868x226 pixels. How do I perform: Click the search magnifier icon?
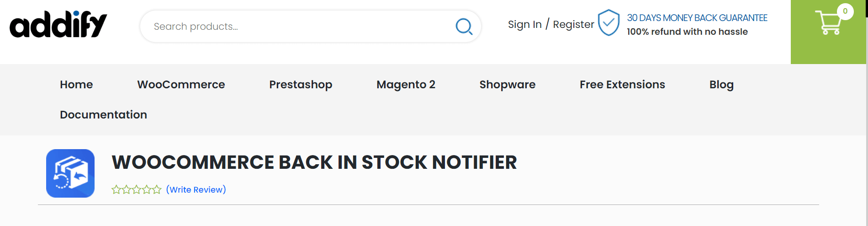click(x=464, y=27)
